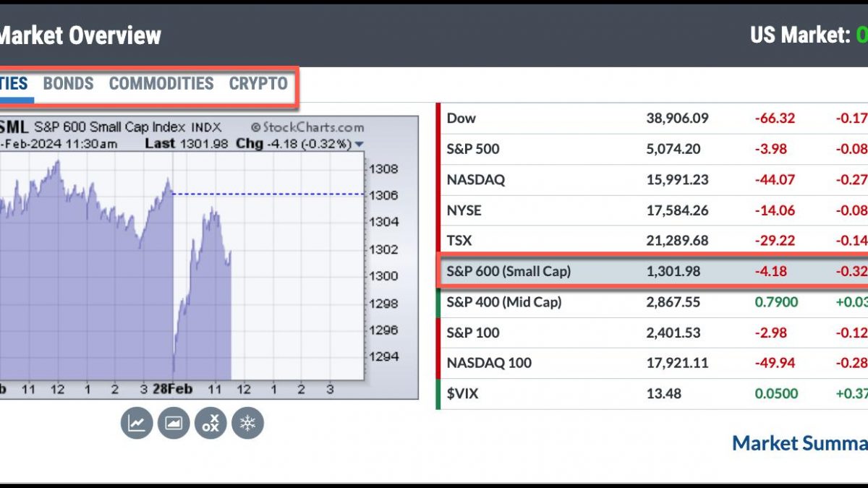Image resolution: width=868 pixels, height=488 pixels.
Task: Open the Seasonality snowflake icon
Action: point(247,423)
